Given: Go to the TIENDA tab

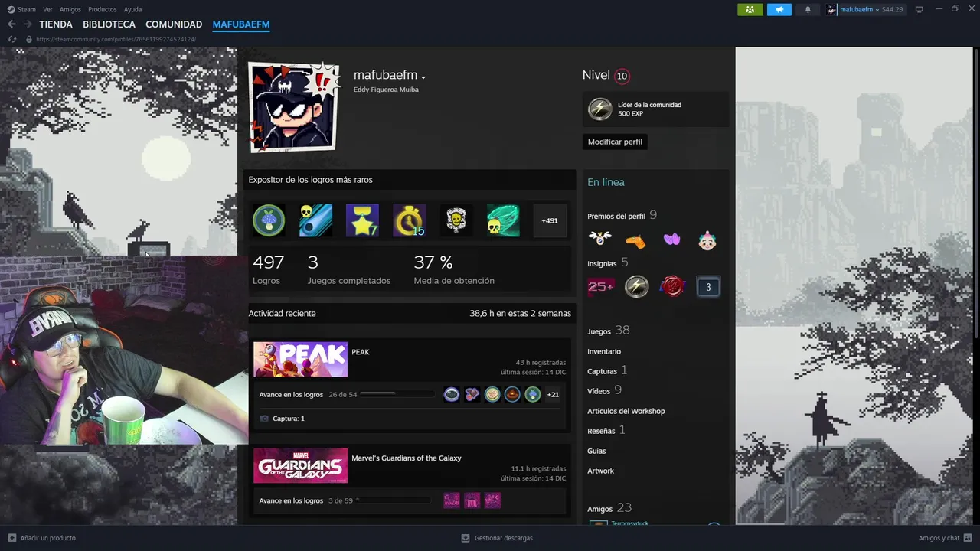Looking at the screenshot, I should (56, 24).
